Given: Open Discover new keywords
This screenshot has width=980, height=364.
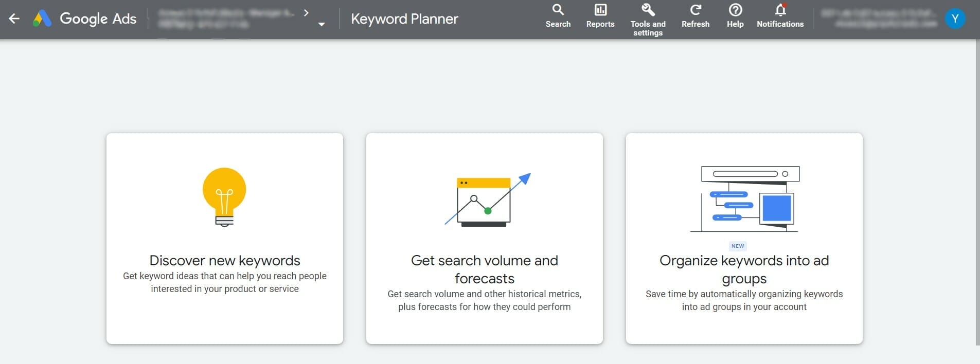Looking at the screenshot, I should pos(224,238).
